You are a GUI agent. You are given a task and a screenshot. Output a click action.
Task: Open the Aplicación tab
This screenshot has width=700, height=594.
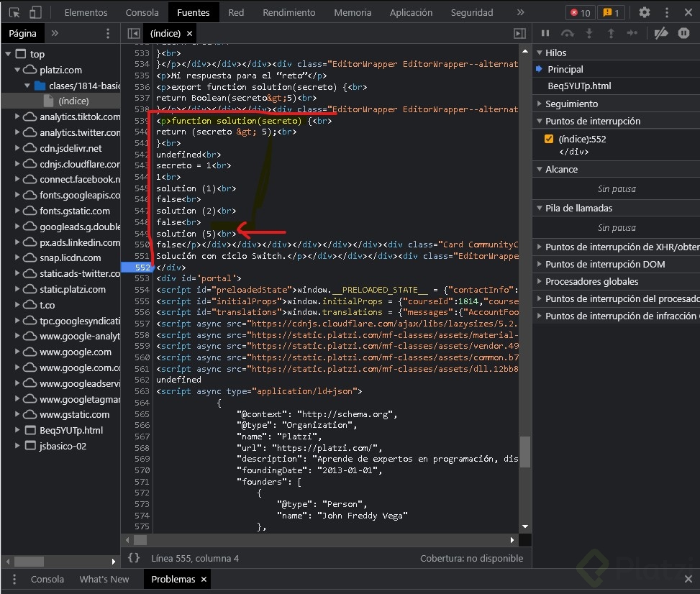(x=411, y=12)
